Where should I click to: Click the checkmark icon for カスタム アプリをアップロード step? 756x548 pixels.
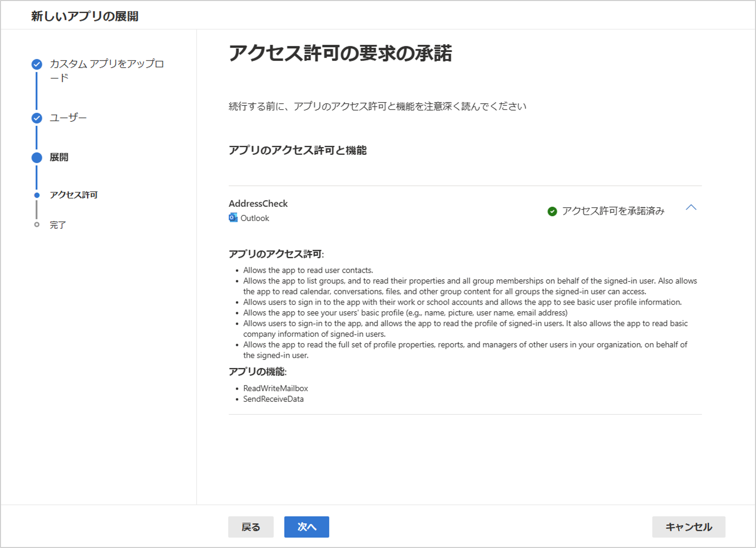pyautogui.click(x=37, y=64)
